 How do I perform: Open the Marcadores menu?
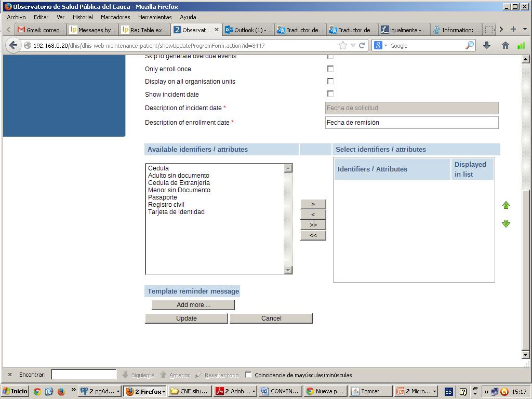[115, 17]
